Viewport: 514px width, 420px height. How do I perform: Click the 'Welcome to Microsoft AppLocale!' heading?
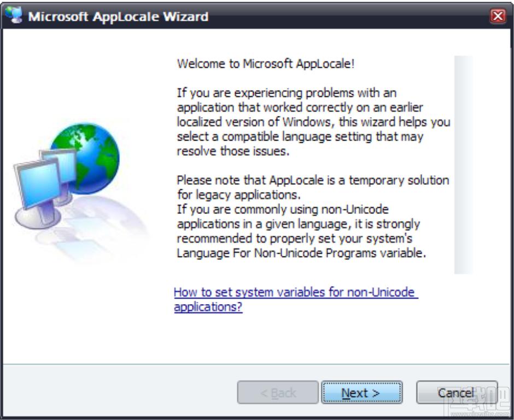click(266, 63)
